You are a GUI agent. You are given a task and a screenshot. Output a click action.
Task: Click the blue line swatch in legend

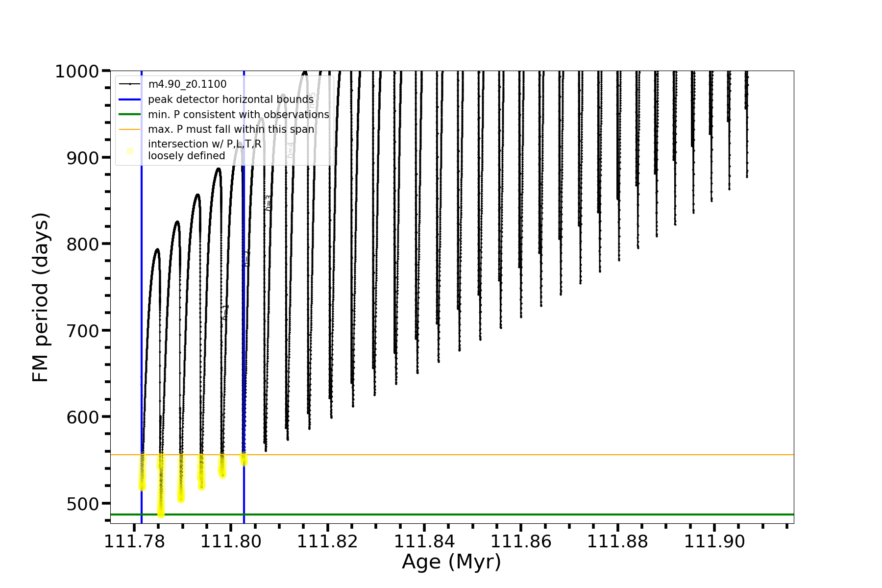pyautogui.click(x=130, y=99)
